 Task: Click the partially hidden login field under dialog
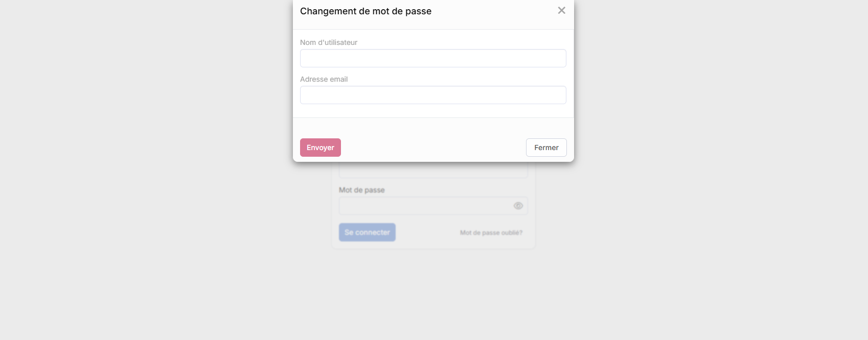pos(432,171)
